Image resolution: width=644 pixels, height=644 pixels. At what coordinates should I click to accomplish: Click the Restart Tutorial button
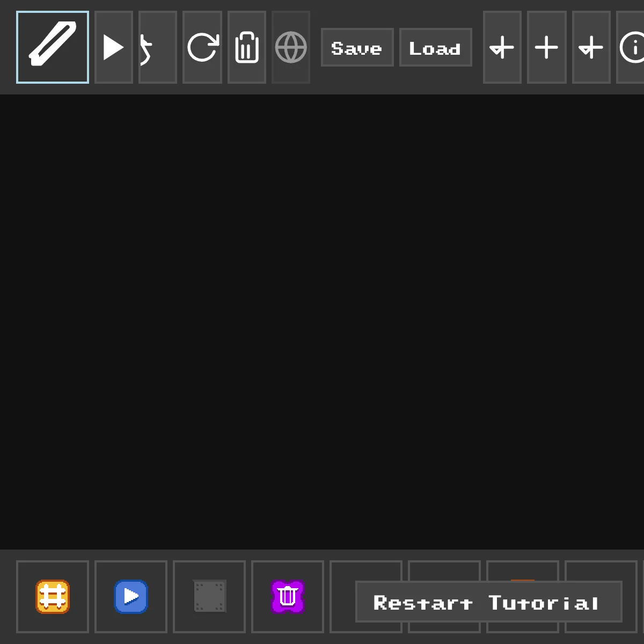pyautogui.click(x=489, y=602)
